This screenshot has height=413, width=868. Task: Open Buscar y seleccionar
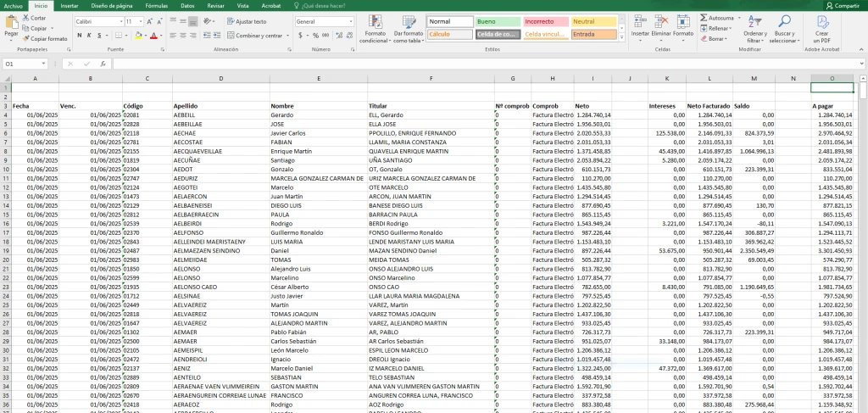pyautogui.click(x=784, y=30)
